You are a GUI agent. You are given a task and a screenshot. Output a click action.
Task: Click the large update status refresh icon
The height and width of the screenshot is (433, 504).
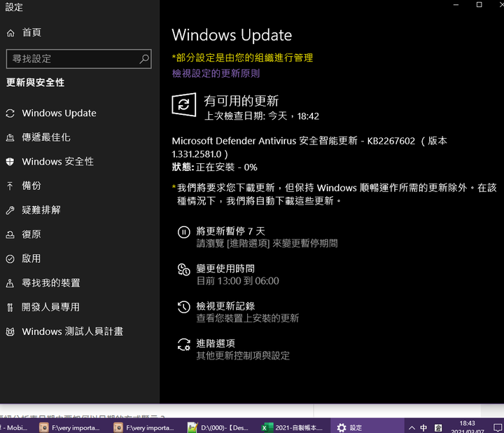184,104
